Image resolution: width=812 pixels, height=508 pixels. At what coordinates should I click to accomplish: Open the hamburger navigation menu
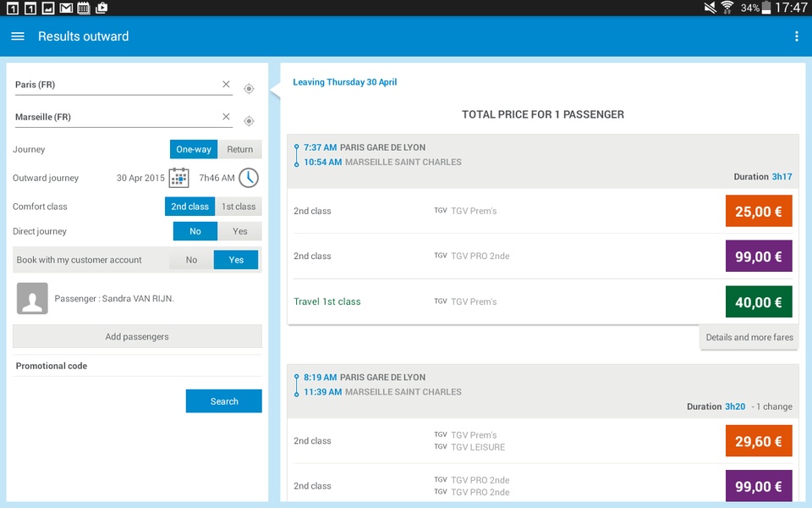(x=18, y=36)
